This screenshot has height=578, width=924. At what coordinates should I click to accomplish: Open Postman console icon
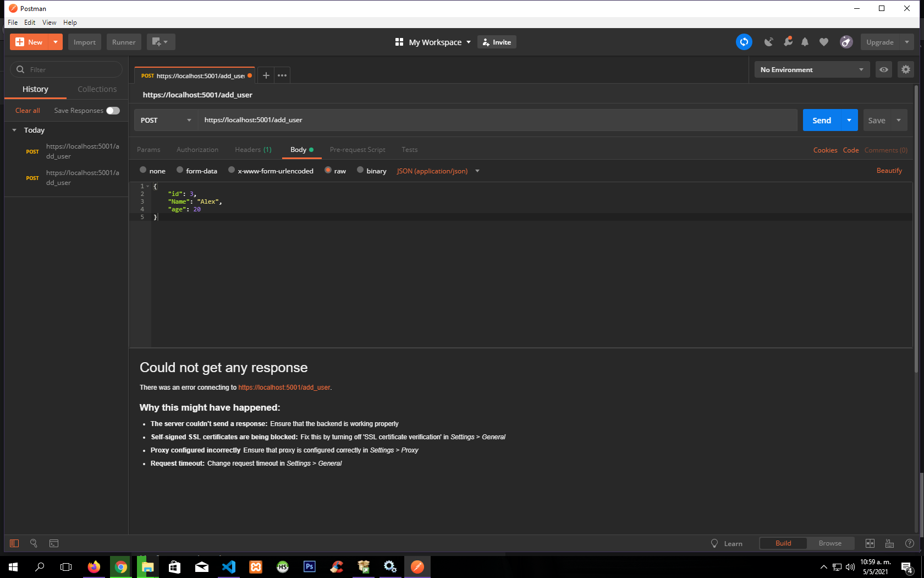[x=54, y=543]
